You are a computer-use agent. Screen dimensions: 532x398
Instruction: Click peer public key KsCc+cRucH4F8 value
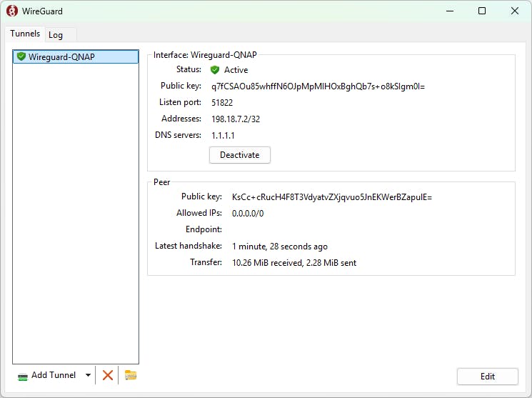pos(332,197)
